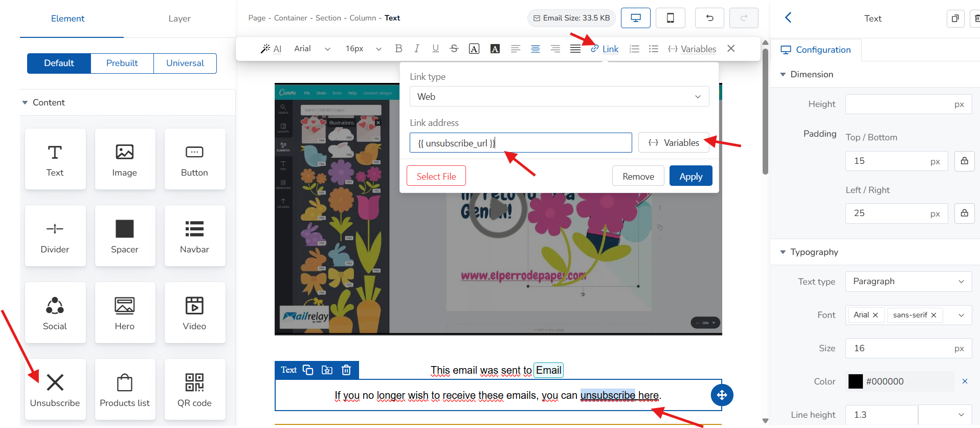Add a Button element
Viewport: 980px width, 428px height.
pos(195,159)
